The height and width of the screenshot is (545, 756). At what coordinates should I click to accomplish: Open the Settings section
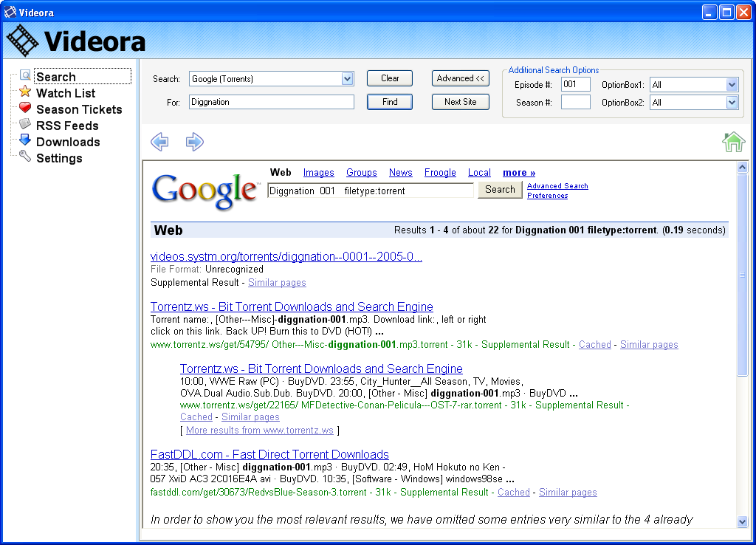coord(59,158)
